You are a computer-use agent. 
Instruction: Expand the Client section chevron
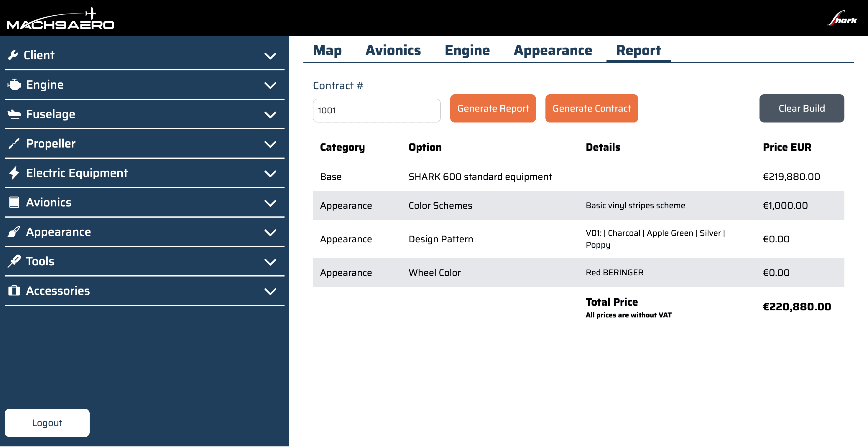tap(270, 56)
